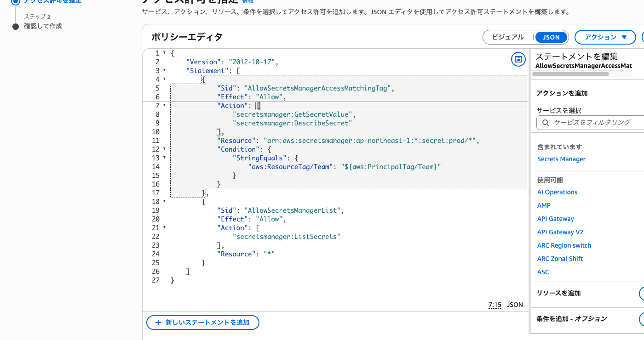Click the "secretsmanager:DescribeSecret" action text
644x340 pixels.
pos(292,123)
